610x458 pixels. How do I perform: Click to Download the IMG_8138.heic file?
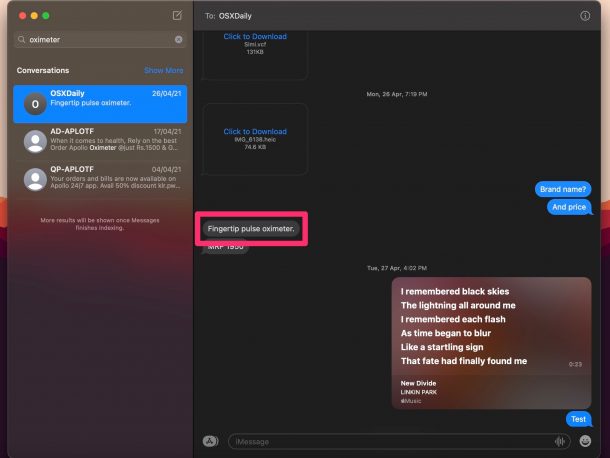[254, 132]
